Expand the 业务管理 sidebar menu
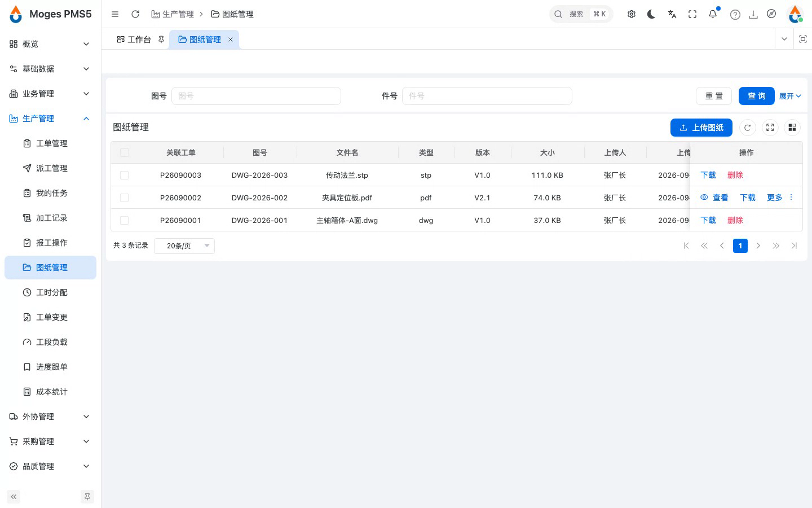Image resolution: width=812 pixels, height=508 pixels. point(50,94)
